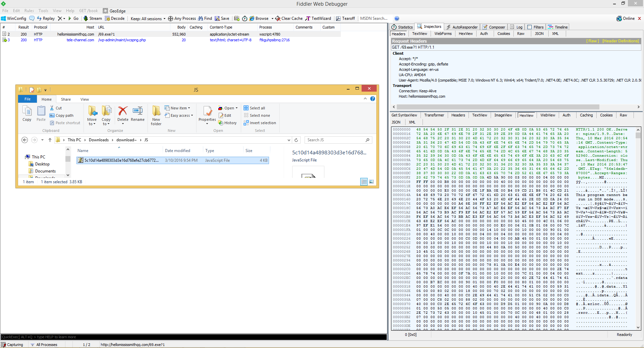Click the Explorer refresh button
This screenshot has width=644, height=348.
(296, 140)
